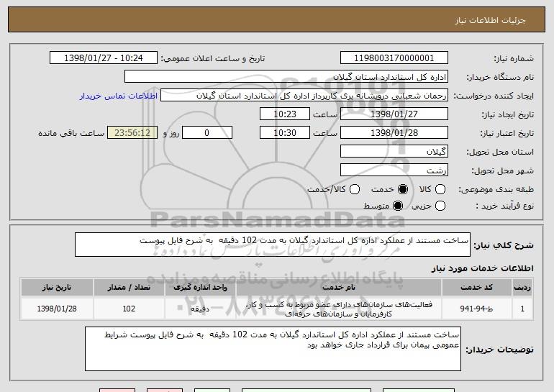554x392 pixels.
Task: Click the نام خدمت column header
Action: tap(338, 288)
